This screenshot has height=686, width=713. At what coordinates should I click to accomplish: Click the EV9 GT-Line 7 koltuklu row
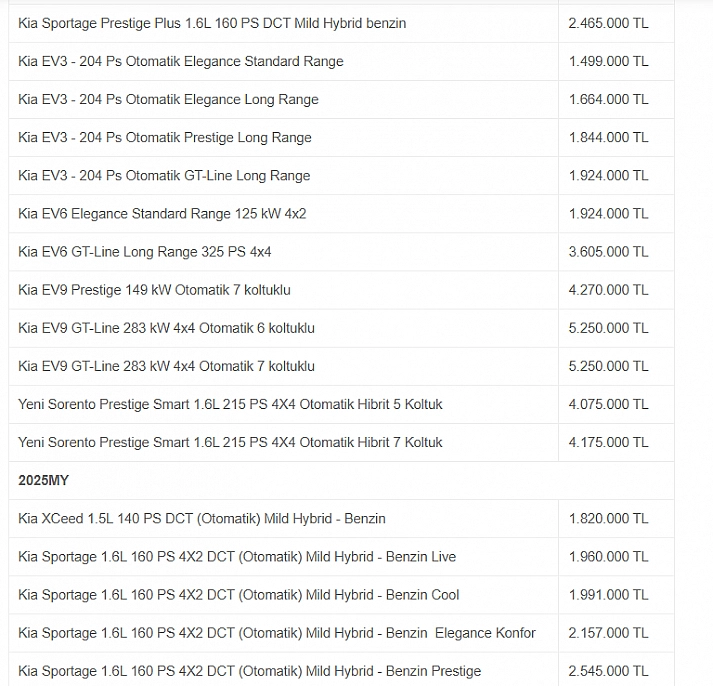pos(341,366)
